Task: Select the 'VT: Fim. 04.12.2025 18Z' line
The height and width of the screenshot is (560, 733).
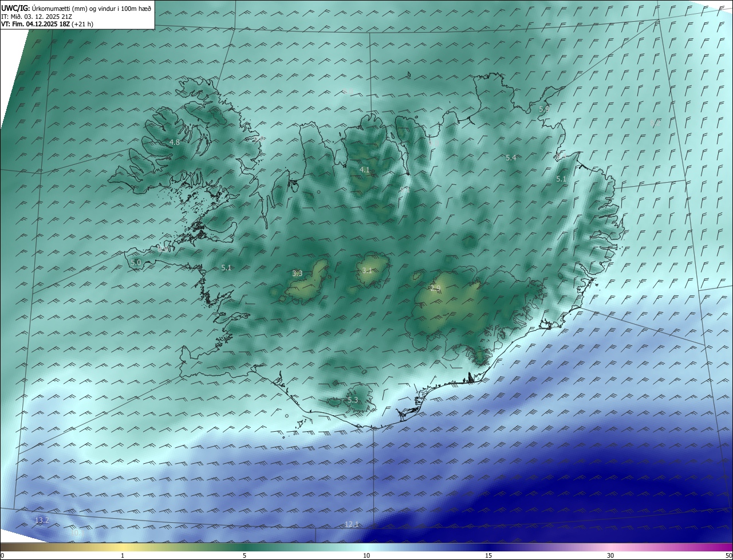Action: click(x=48, y=25)
